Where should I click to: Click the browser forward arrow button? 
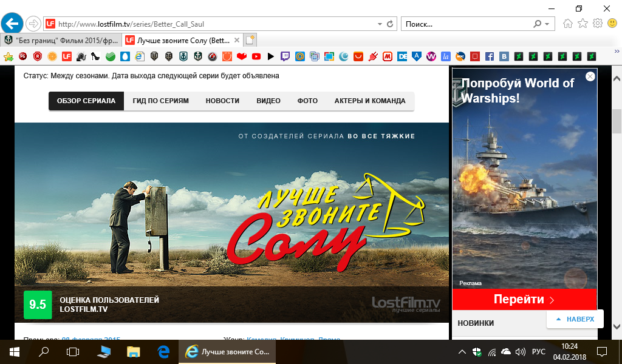[33, 24]
